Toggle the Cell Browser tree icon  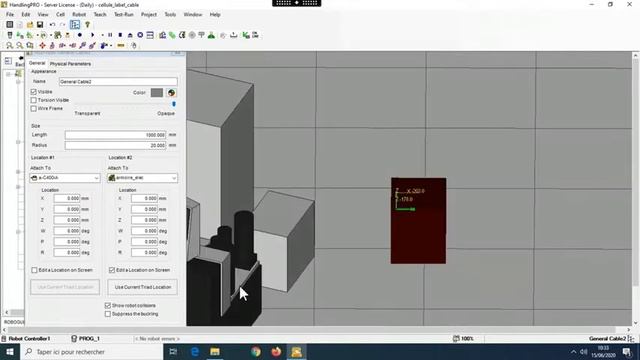pos(75,24)
